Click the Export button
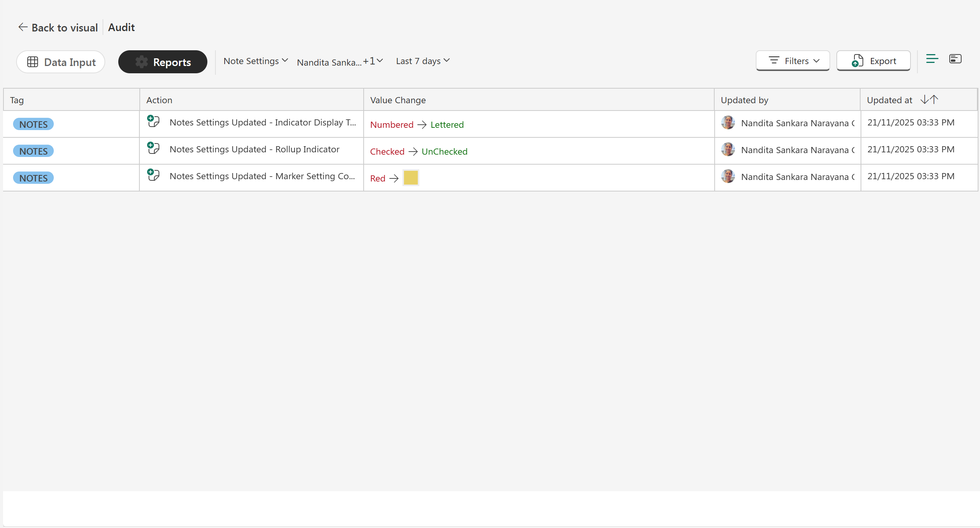 coord(874,61)
